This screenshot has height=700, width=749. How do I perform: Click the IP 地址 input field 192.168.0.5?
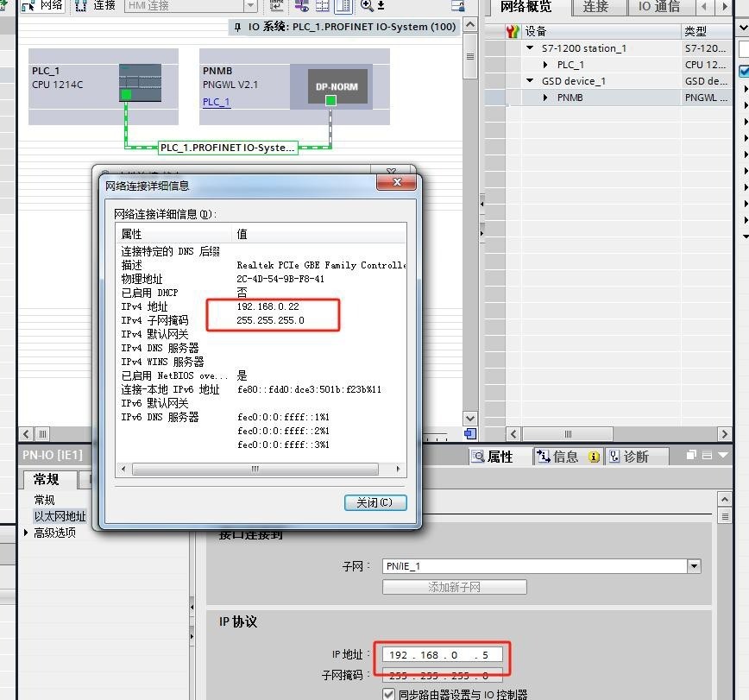point(443,654)
